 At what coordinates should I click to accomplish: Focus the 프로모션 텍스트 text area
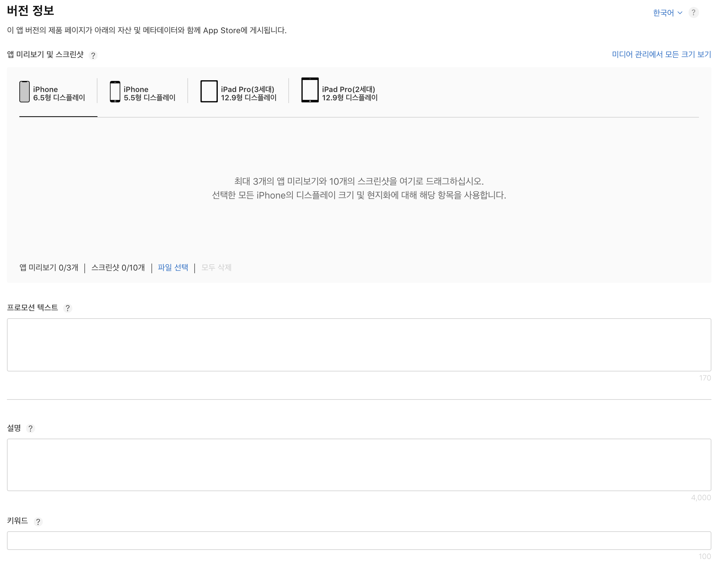point(359,344)
